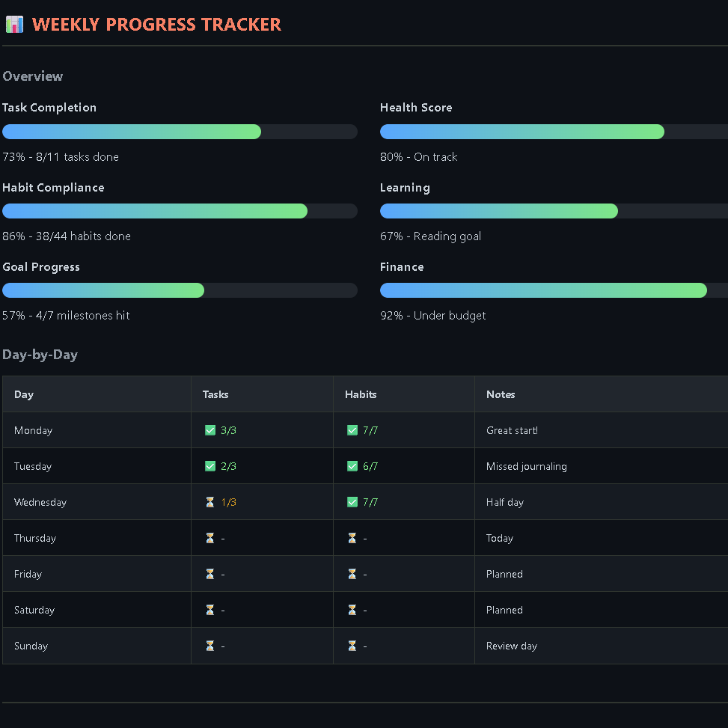Click Wednesday's checkmark icon for completed habits

tap(352, 502)
